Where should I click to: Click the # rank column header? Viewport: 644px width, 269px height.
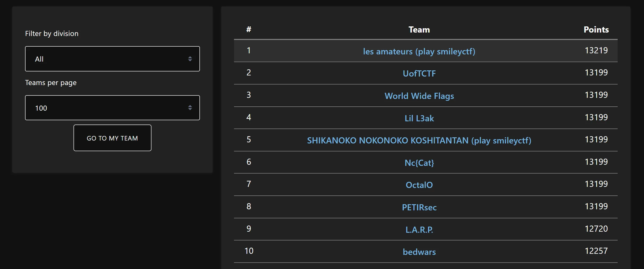pos(249,29)
